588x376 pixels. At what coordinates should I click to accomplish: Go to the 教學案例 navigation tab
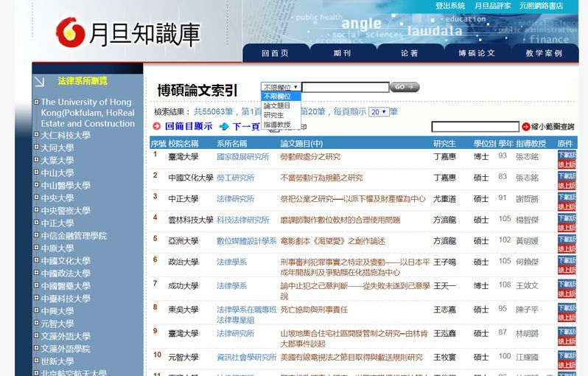pos(544,53)
